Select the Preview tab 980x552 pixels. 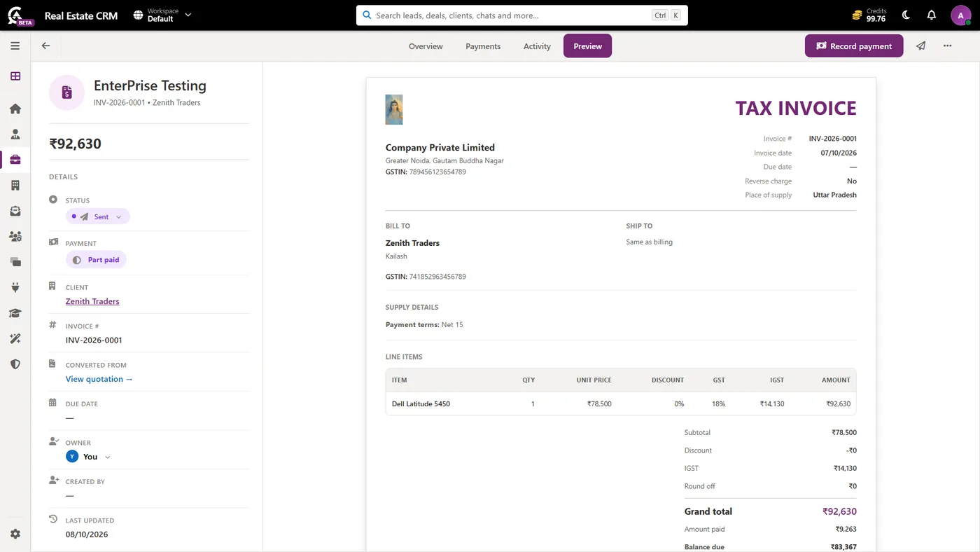pos(587,46)
